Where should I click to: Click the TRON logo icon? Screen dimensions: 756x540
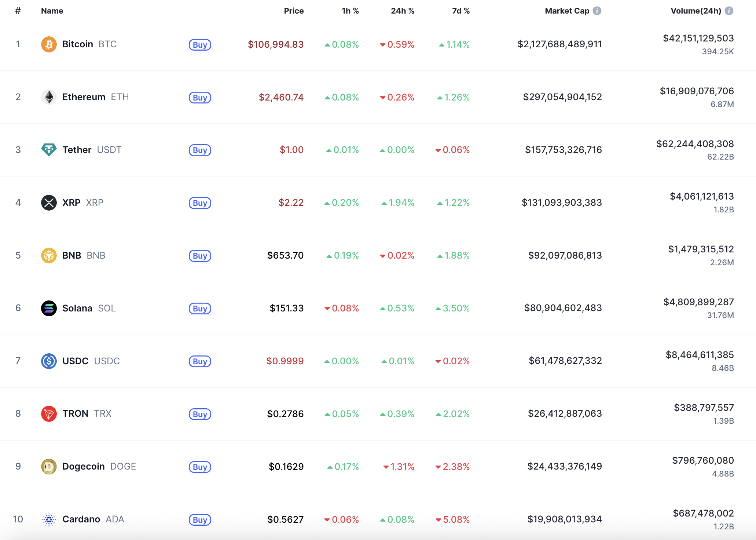click(49, 414)
